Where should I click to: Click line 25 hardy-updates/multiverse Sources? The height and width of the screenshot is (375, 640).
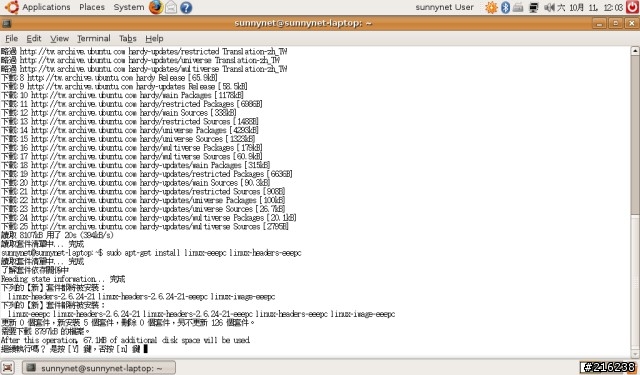tap(144, 226)
